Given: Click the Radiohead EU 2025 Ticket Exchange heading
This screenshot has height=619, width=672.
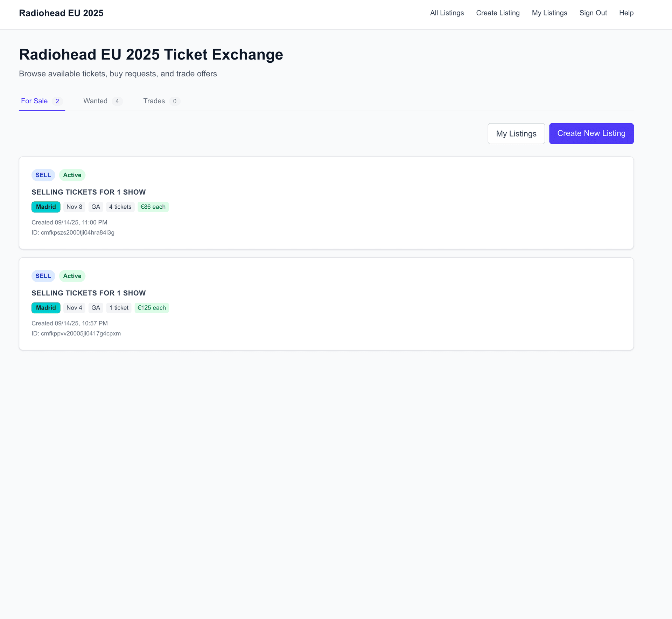Looking at the screenshot, I should pyautogui.click(x=151, y=55).
